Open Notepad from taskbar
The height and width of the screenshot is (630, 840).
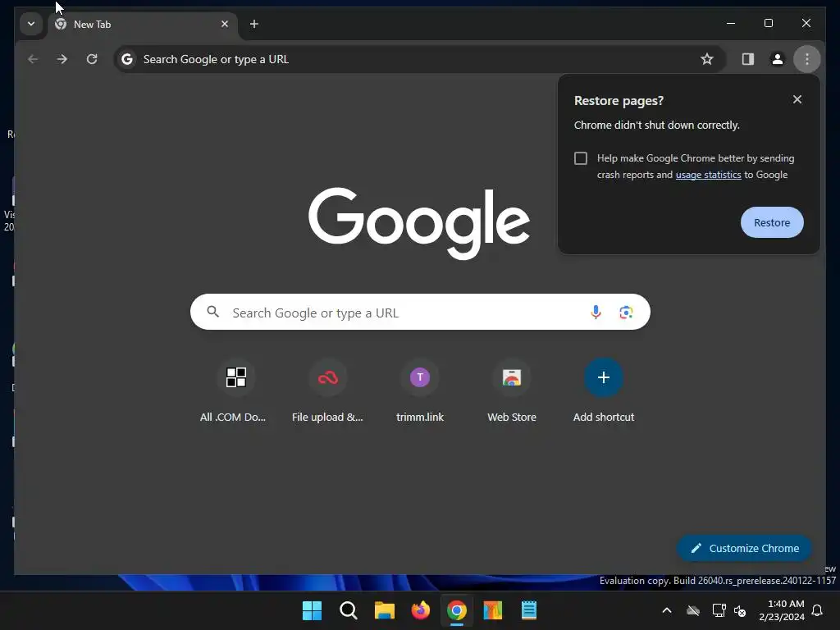click(x=529, y=610)
